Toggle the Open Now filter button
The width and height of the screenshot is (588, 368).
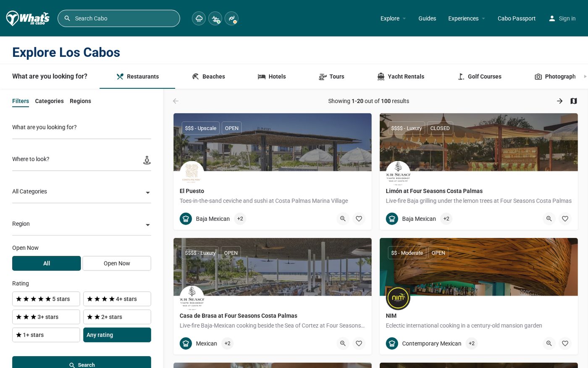pos(117,263)
